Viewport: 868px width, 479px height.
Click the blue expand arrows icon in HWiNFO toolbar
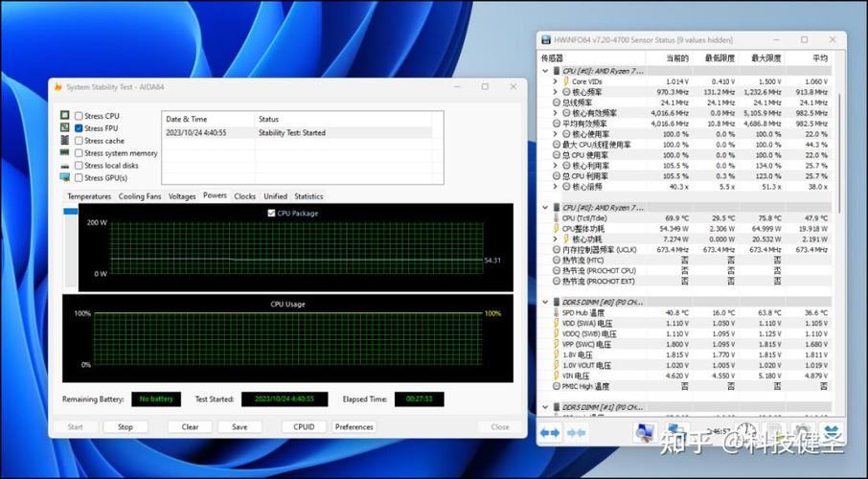point(550,433)
